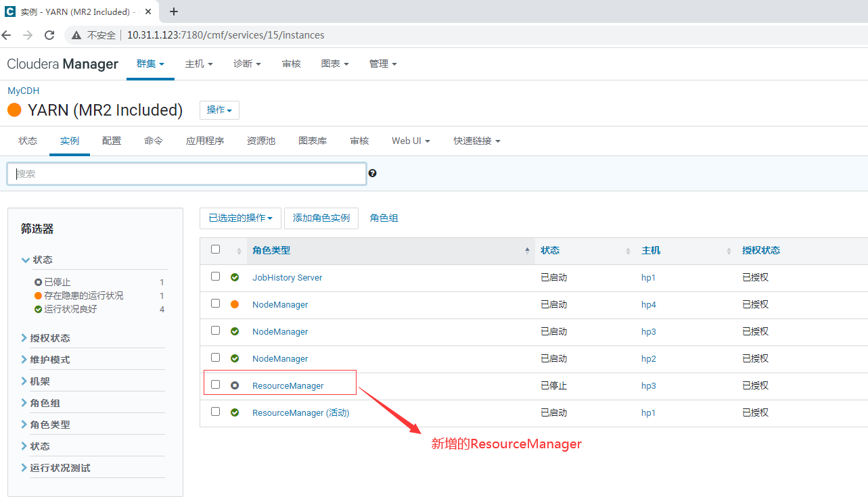Click the 角色组 button
Image resolution: width=868 pixels, height=499 pixels.
(384, 218)
